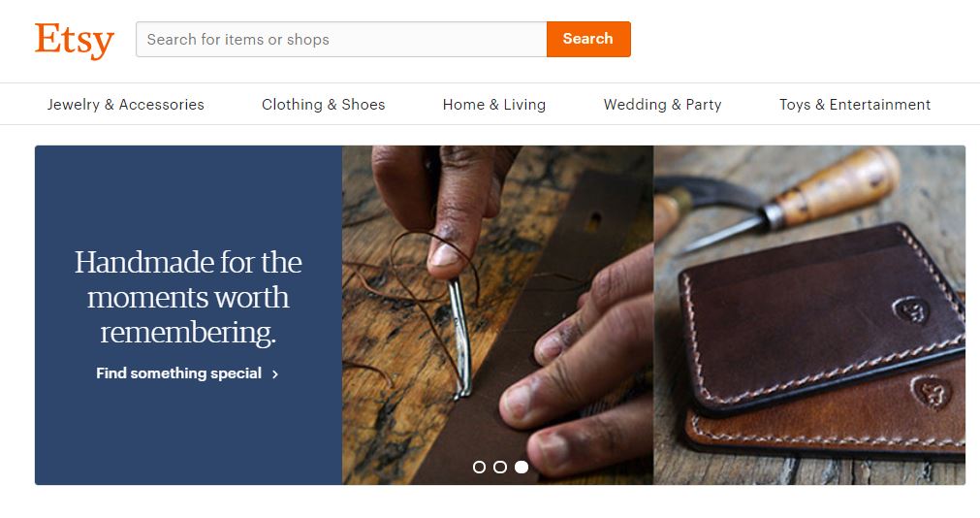Select the second carousel dot indicator
Image resolution: width=980 pixels, height=518 pixels.
500,467
